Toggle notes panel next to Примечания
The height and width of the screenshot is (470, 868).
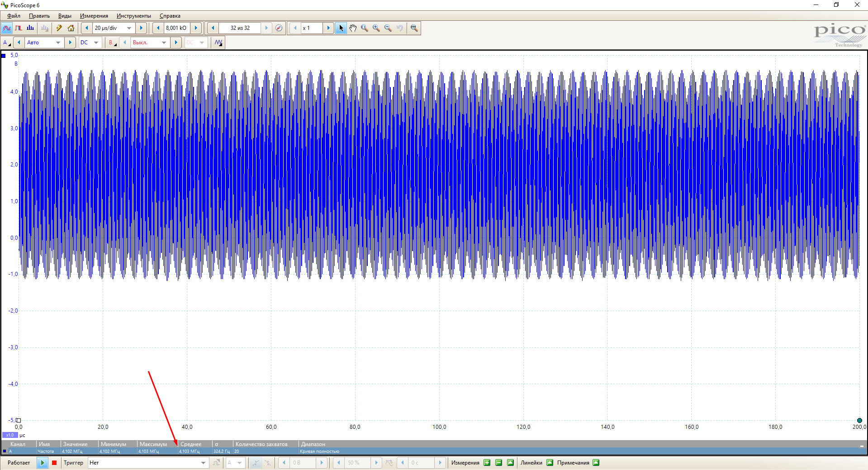tap(596, 463)
